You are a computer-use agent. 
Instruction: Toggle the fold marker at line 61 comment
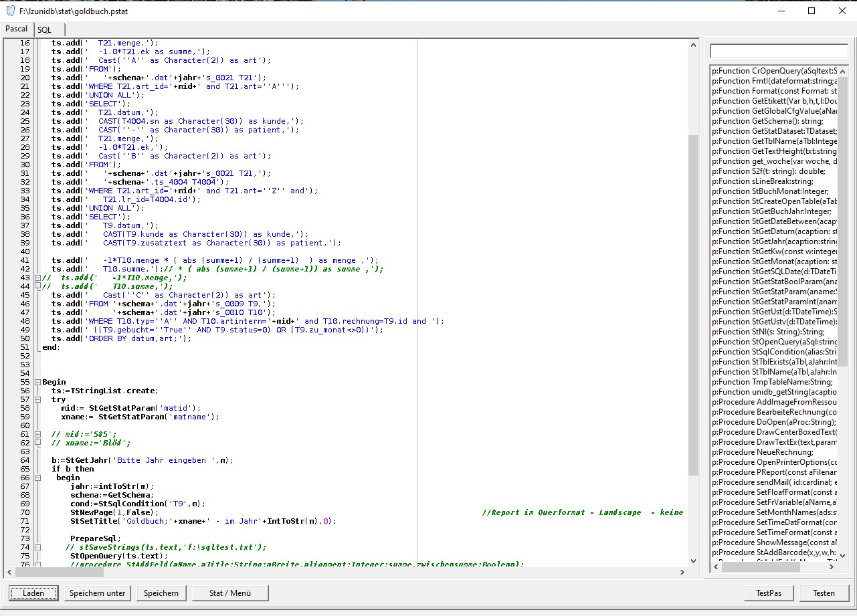tap(37, 434)
